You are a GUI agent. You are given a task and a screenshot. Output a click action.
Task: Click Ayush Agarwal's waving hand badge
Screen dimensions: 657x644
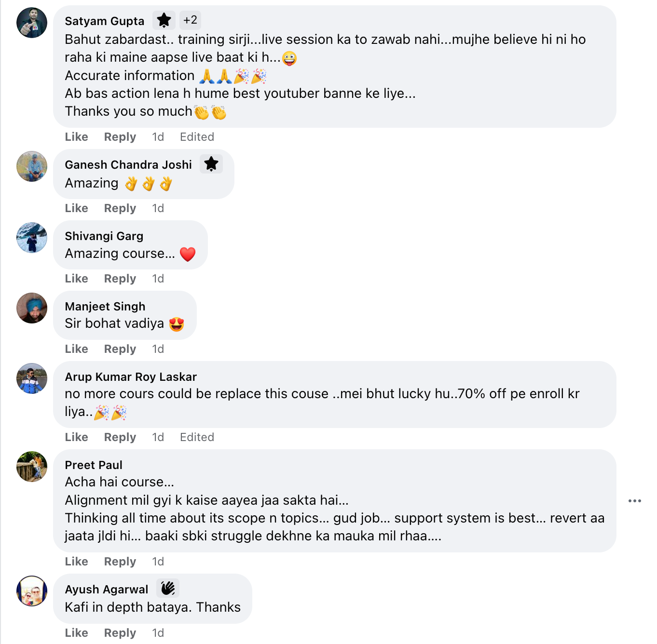tap(168, 589)
